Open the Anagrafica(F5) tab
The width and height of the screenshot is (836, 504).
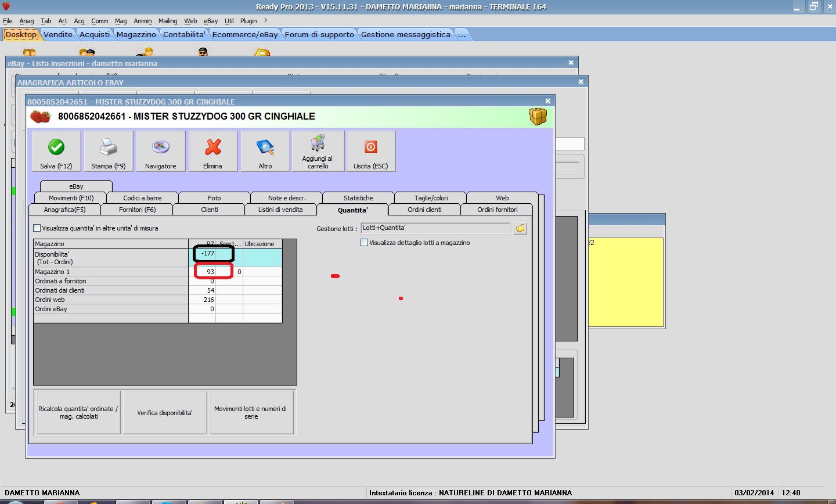point(64,210)
